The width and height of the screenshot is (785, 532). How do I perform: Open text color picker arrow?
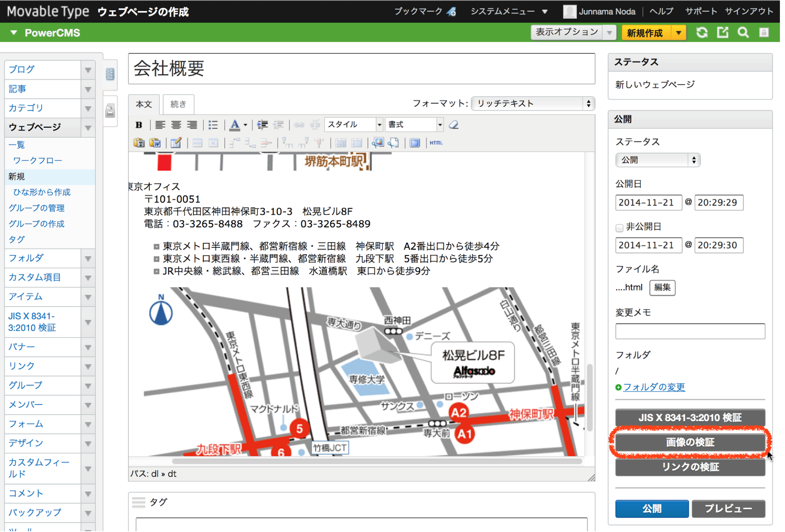(245, 125)
